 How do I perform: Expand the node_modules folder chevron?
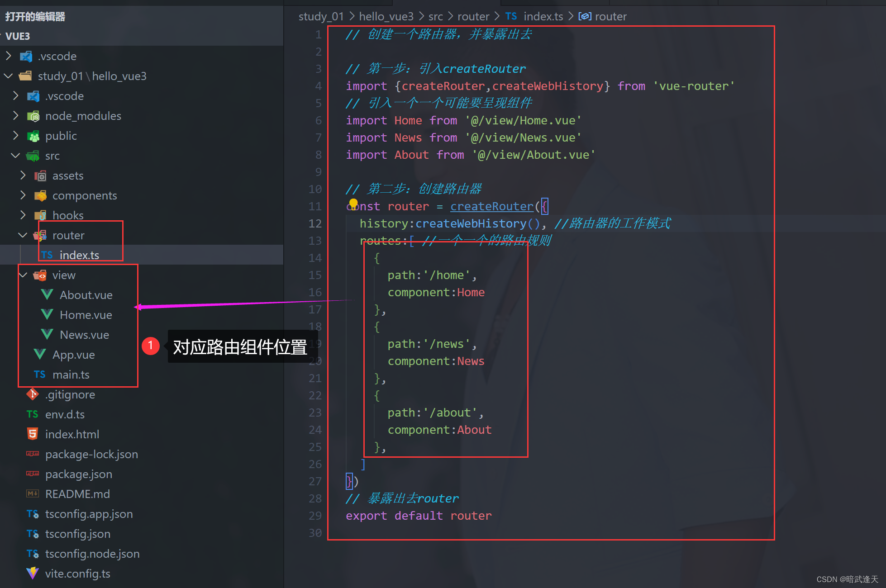(16, 116)
